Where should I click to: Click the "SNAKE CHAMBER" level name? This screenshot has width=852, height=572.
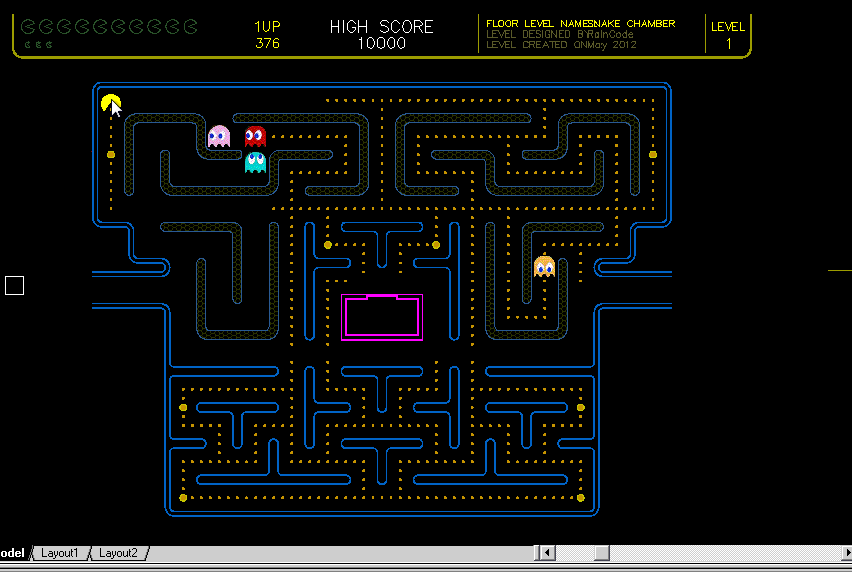[632, 23]
